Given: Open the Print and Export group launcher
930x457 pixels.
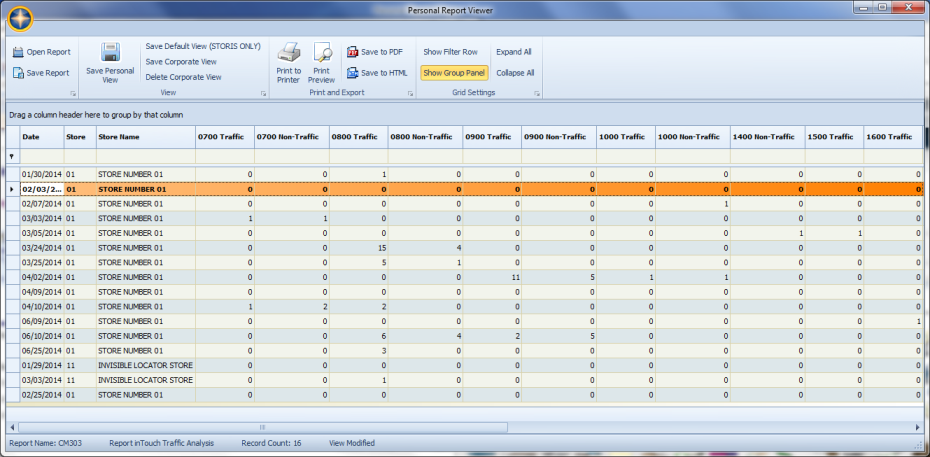Looking at the screenshot, I should pyautogui.click(x=410, y=93).
